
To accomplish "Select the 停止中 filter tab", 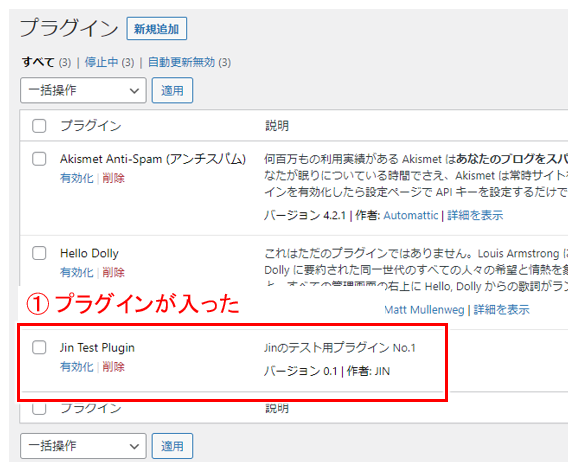I will pos(101,62).
